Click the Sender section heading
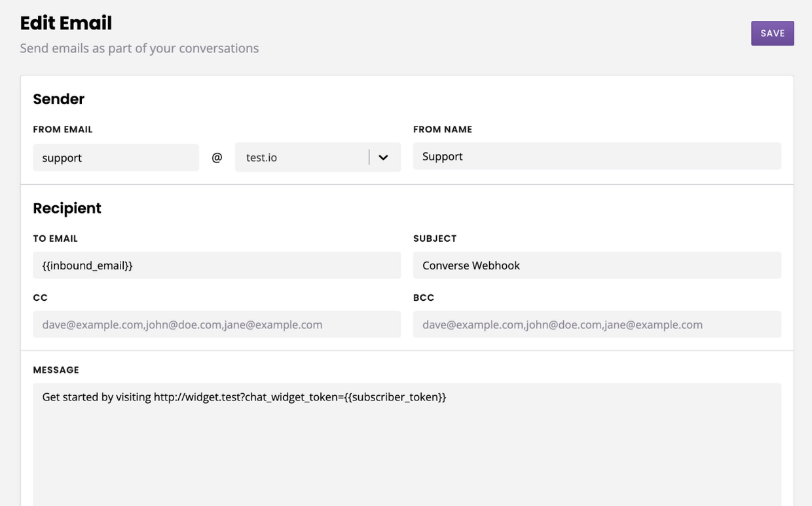 (x=59, y=99)
